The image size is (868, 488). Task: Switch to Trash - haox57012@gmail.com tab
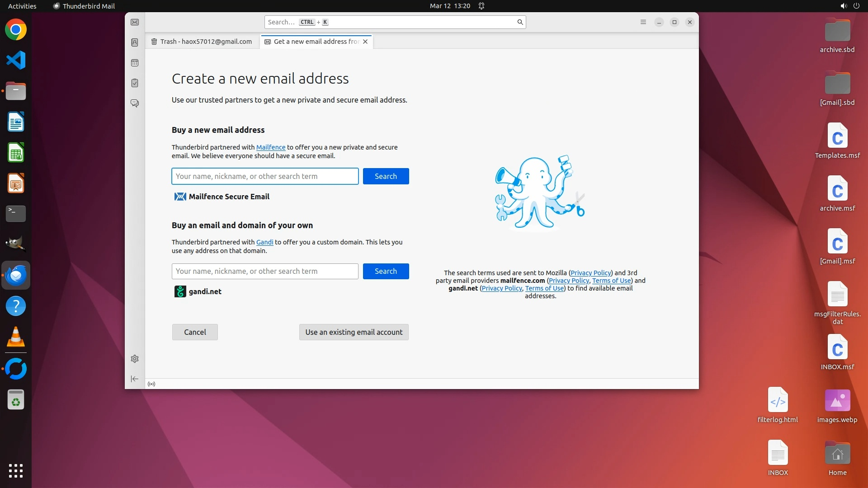pos(202,42)
